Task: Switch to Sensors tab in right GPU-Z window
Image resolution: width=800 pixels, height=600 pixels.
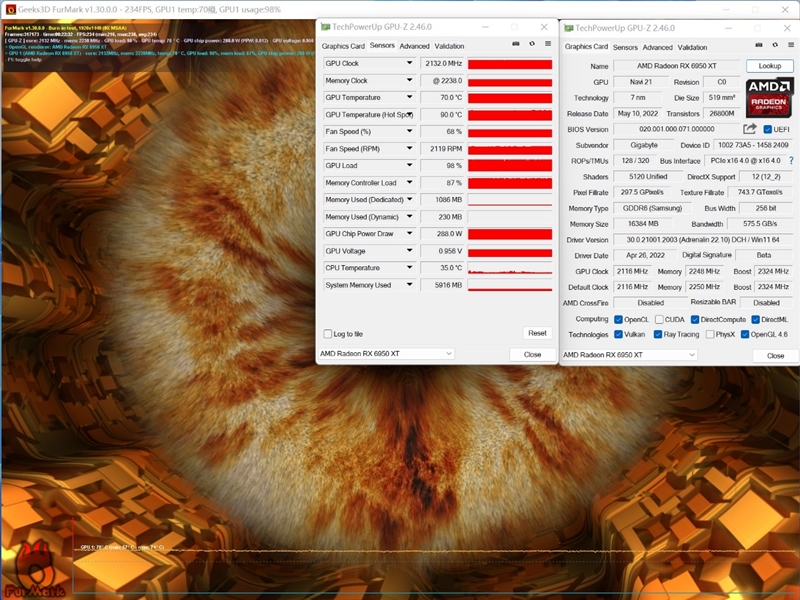Action: (625, 47)
